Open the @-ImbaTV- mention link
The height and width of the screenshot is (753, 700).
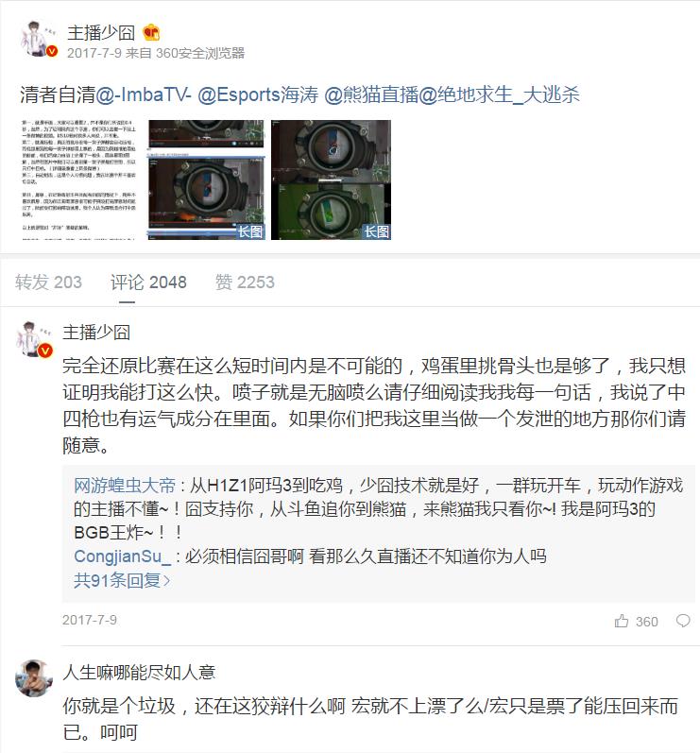pyautogui.click(x=144, y=94)
